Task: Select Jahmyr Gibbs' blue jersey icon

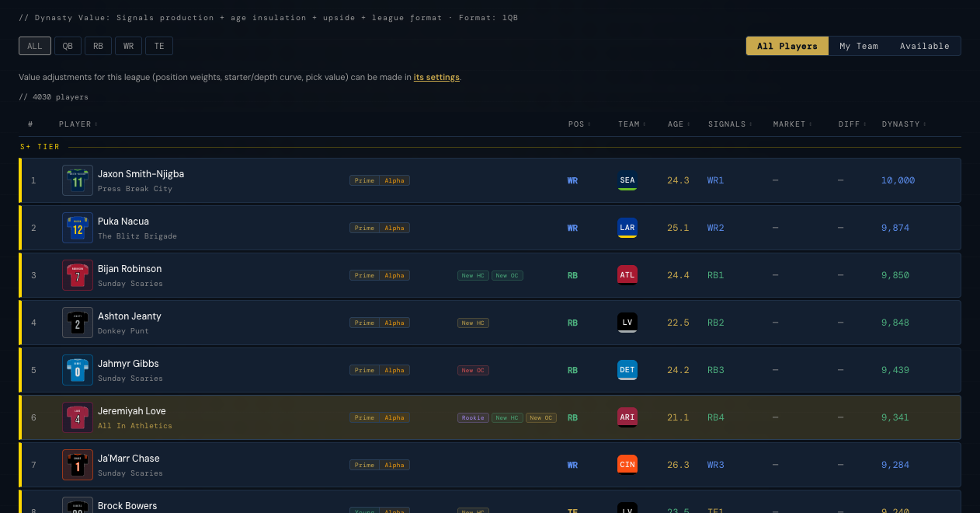Action: click(x=78, y=370)
